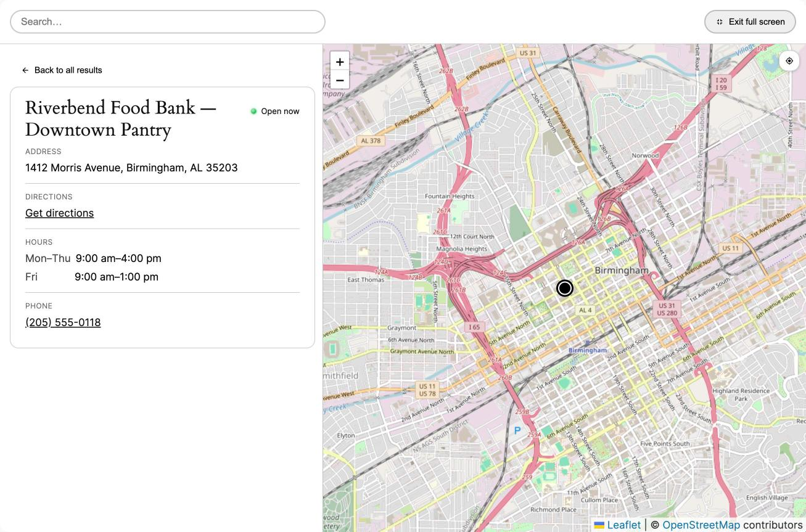Click the ADDRESS section label
Viewport: 806px width, 532px height.
pos(43,152)
